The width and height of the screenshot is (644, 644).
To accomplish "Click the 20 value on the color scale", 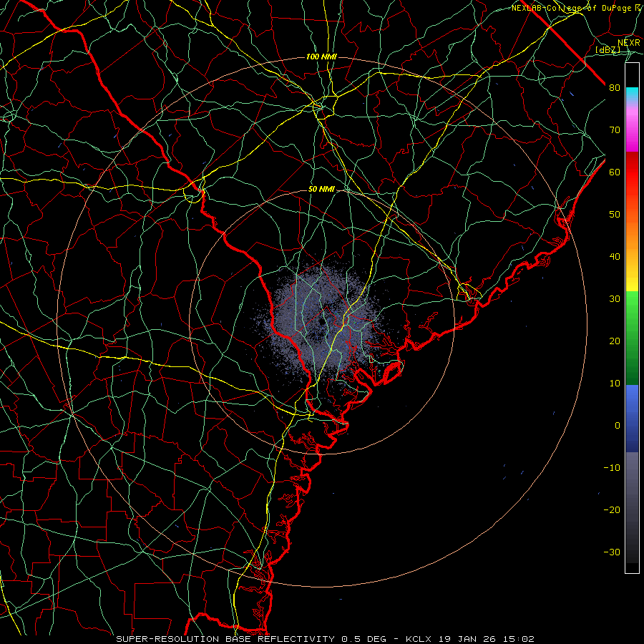I will 615,341.
